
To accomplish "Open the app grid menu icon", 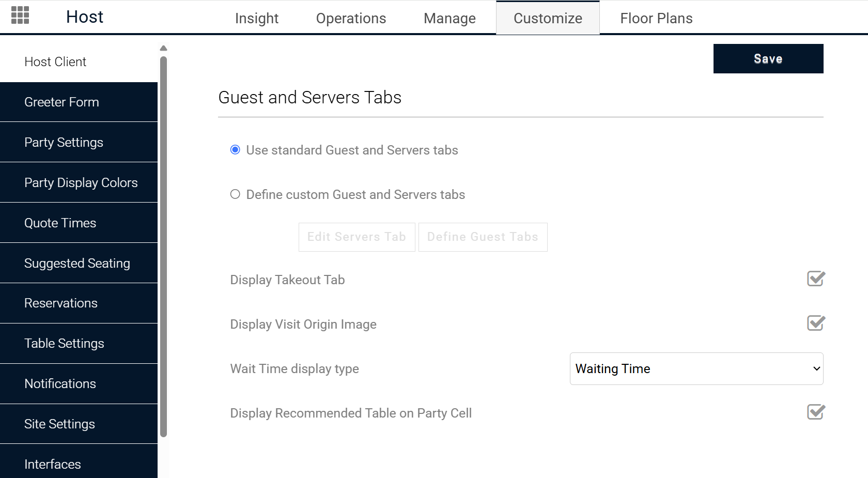I will (x=20, y=15).
